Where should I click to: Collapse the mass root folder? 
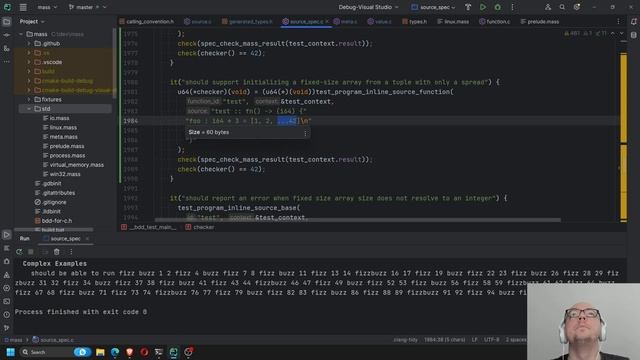coord(21,34)
